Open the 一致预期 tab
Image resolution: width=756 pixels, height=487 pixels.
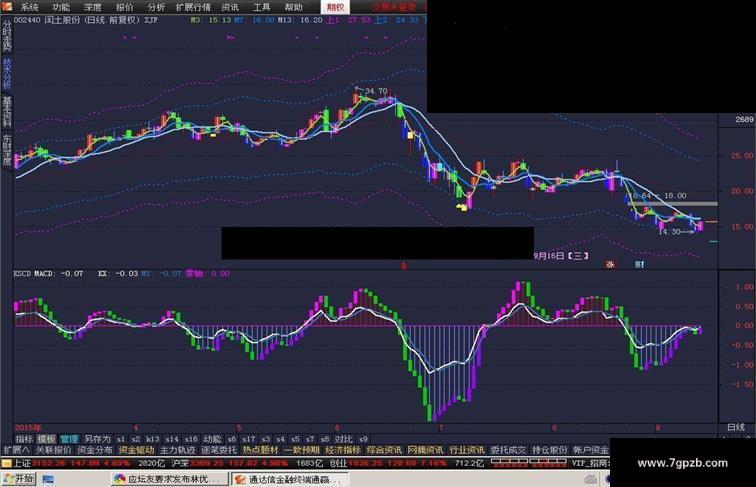[x=302, y=450]
